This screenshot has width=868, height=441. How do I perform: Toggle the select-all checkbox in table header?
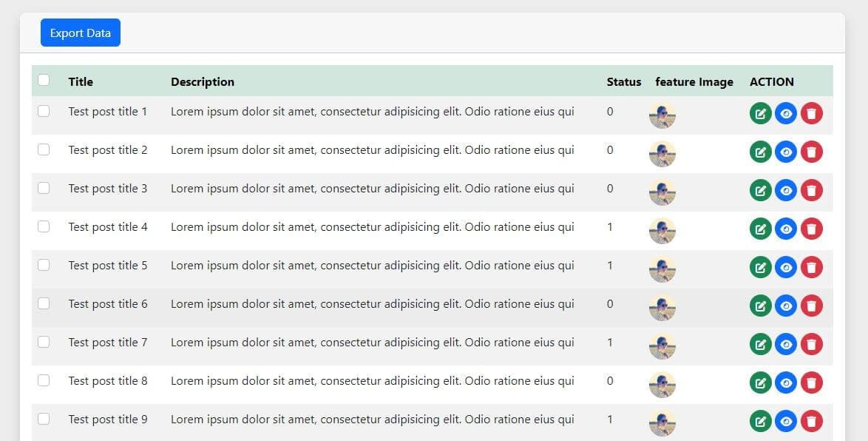click(44, 80)
